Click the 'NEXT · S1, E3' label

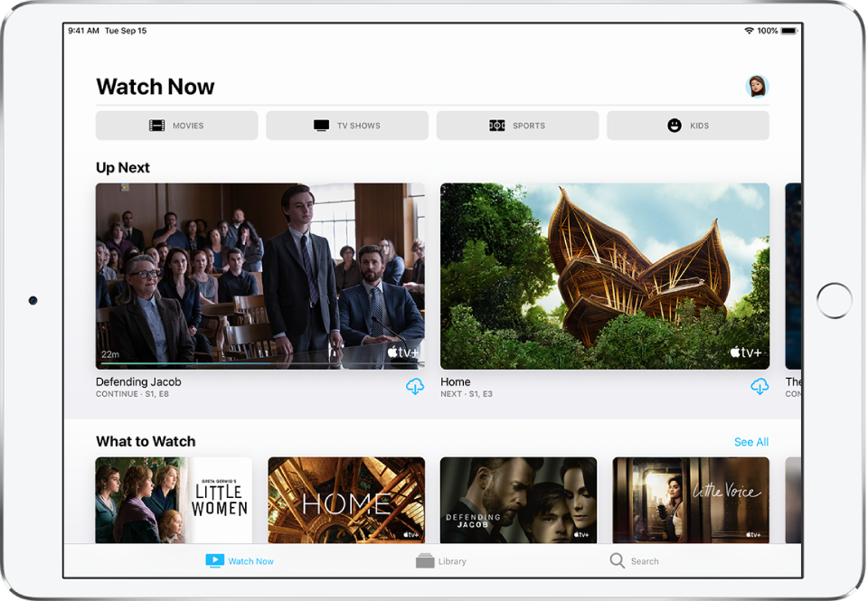click(467, 394)
